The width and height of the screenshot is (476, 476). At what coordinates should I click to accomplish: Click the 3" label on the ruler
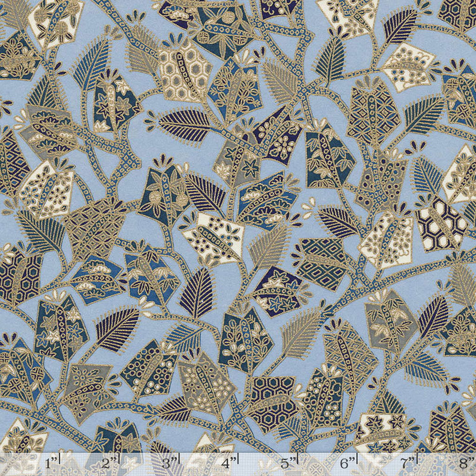click(x=169, y=463)
